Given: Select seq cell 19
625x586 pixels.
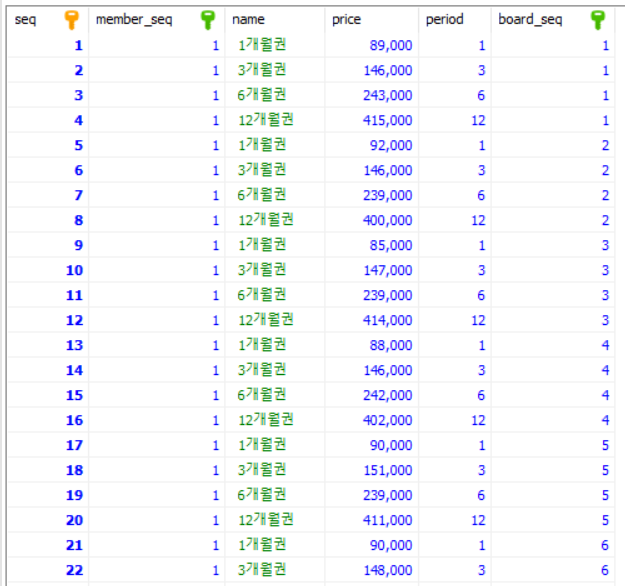Looking at the screenshot, I should pyautogui.click(x=48, y=495).
